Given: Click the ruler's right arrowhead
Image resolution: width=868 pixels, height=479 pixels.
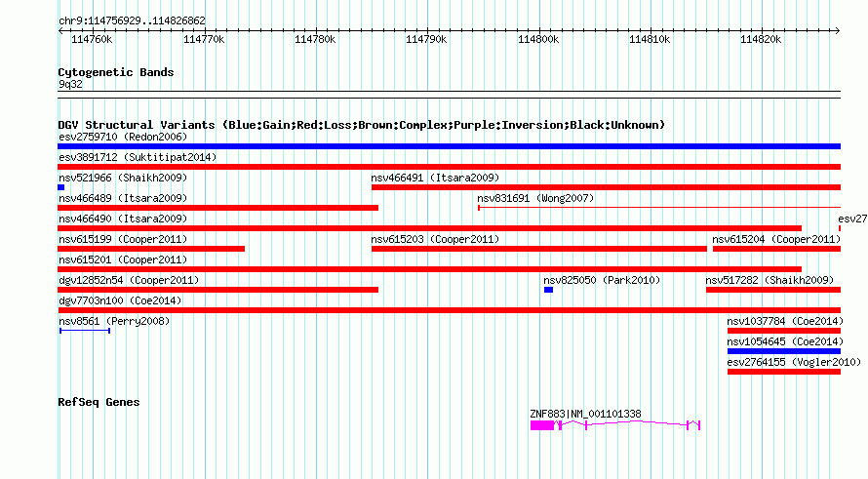Looking at the screenshot, I should pos(837,31).
